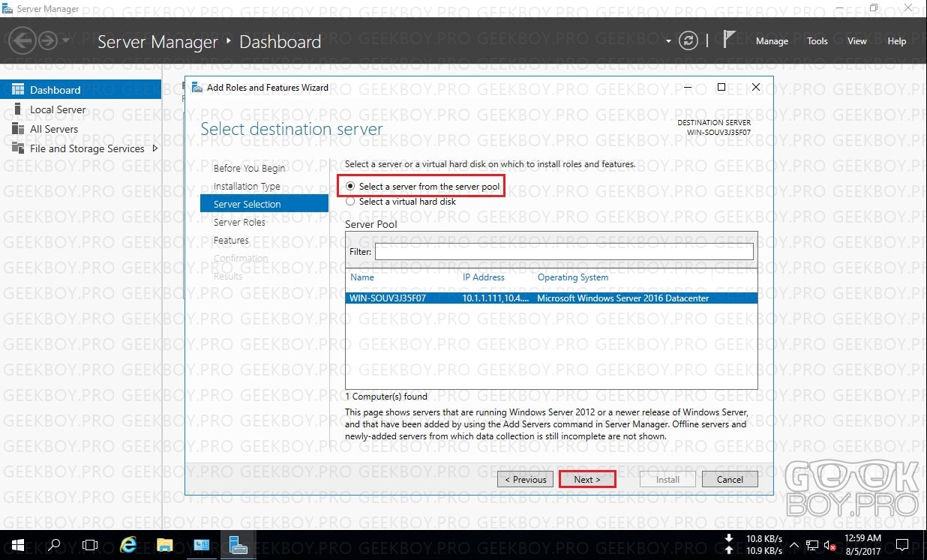
Task: Cancel the Add Roles and Features Wizard
Action: click(730, 479)
